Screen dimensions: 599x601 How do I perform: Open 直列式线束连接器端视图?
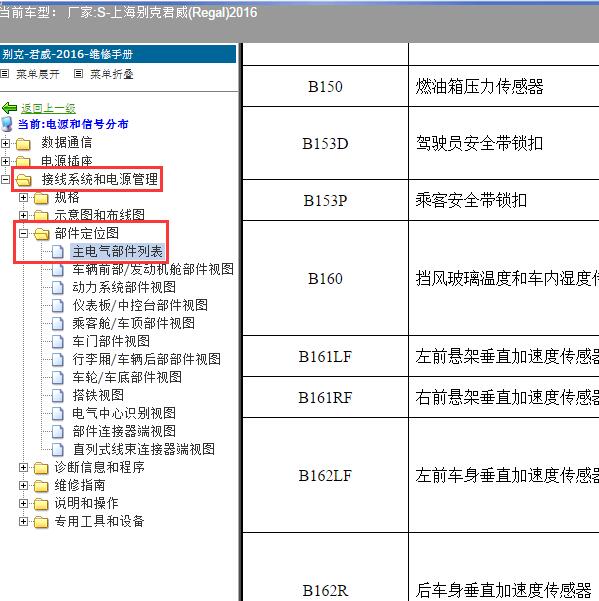144,449
